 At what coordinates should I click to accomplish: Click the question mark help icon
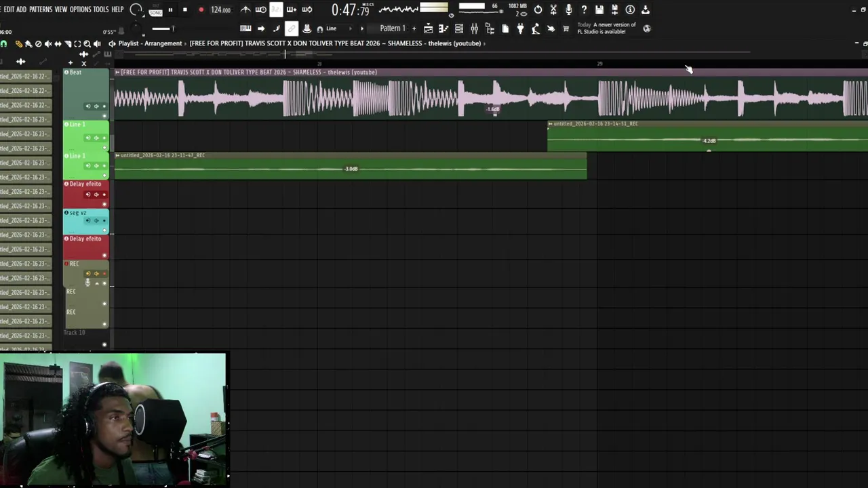[584, 9]
